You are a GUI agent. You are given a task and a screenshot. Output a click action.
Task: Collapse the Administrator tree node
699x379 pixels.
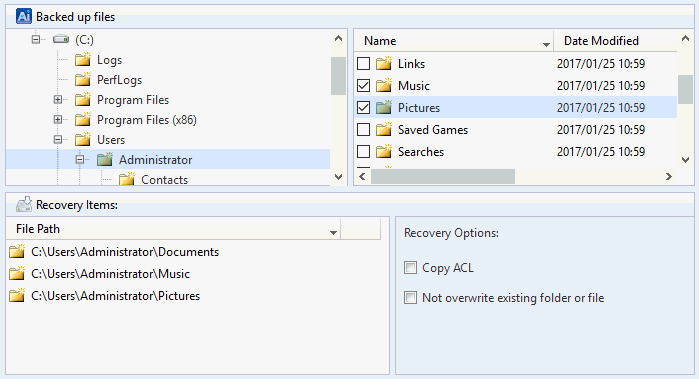80,159
